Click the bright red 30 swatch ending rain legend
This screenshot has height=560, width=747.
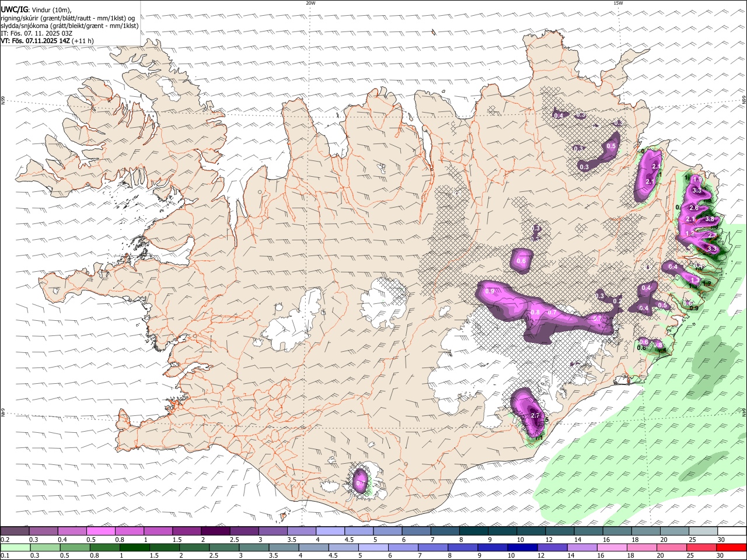tap(732, 547)
